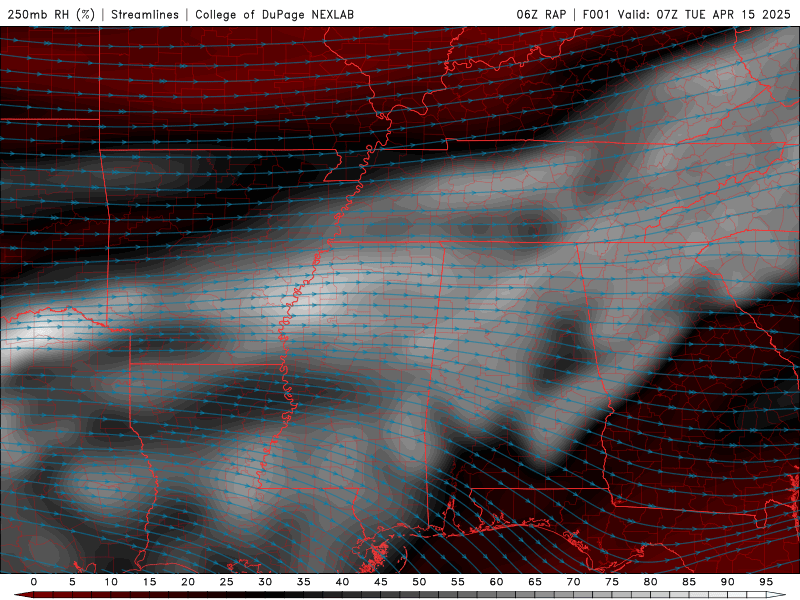Click the '0' colorbar scale label
Image resolution: width=800 pixels, height=600 pixels.
pos(34,582)
